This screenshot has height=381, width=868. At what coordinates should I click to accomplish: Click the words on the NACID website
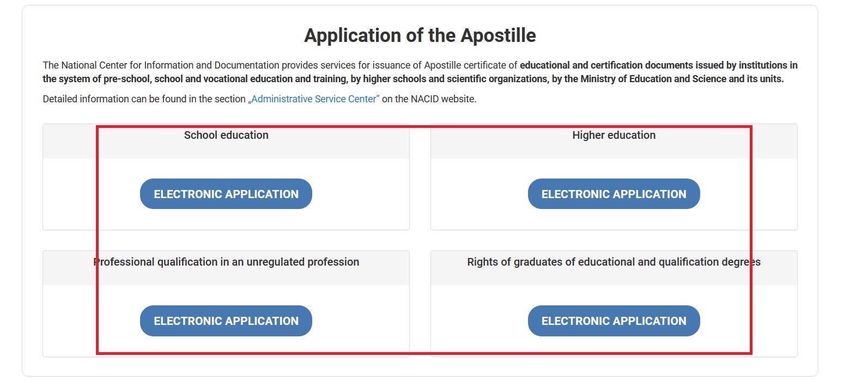coord(429,99)
